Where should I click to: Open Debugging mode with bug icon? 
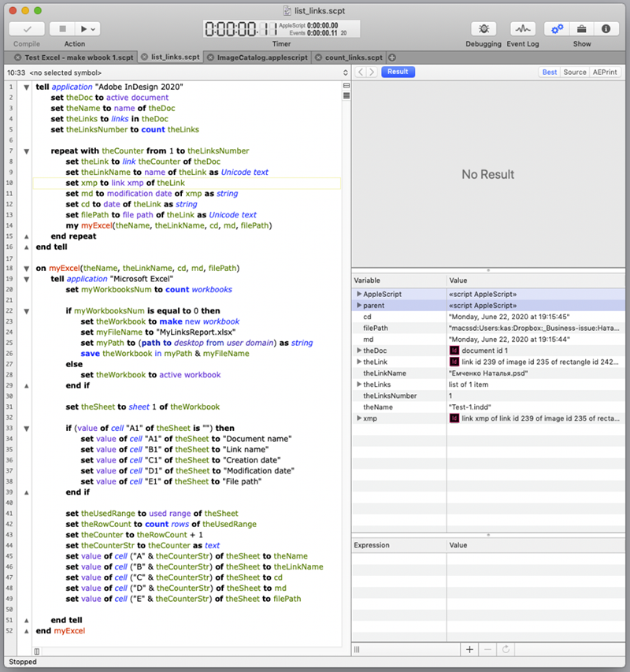click(484, 29)
